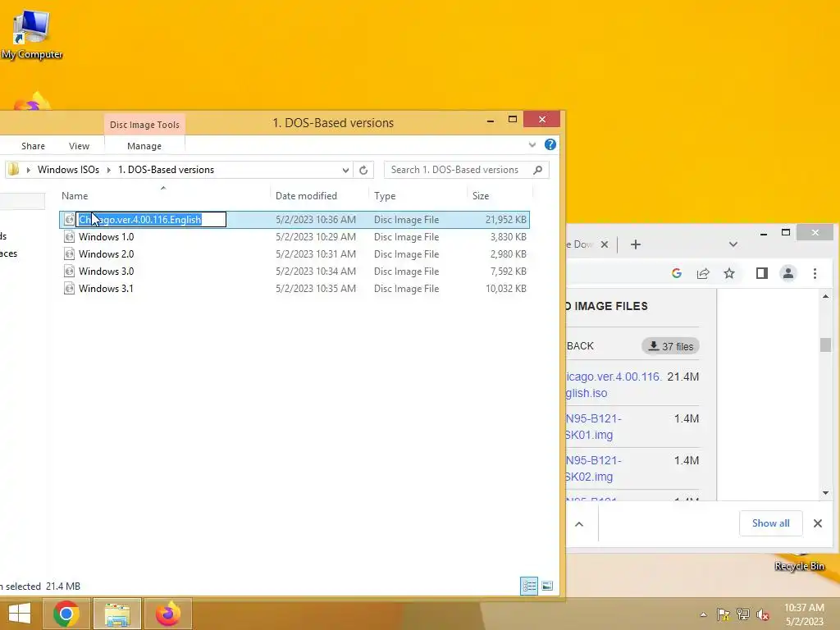Image resolution: width=840 pixels, height=630 pixels.
Task: Open Action Center flag in tray
Action: point(723,614)
